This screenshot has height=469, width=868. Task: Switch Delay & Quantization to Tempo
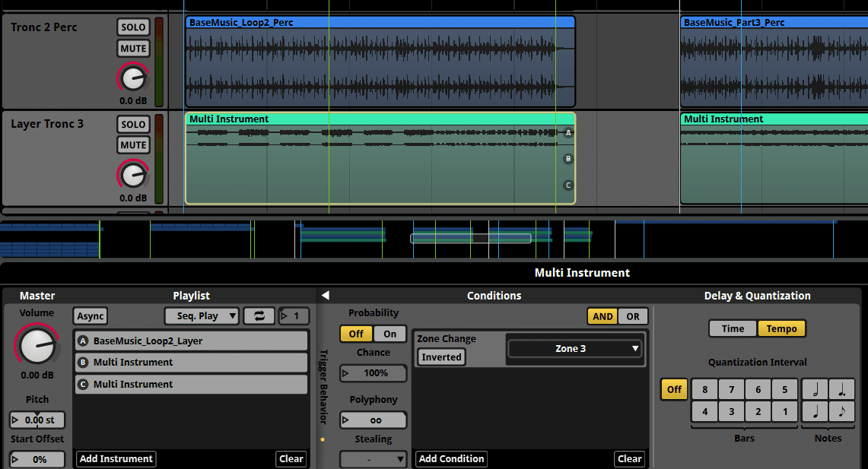coord(781,328)
